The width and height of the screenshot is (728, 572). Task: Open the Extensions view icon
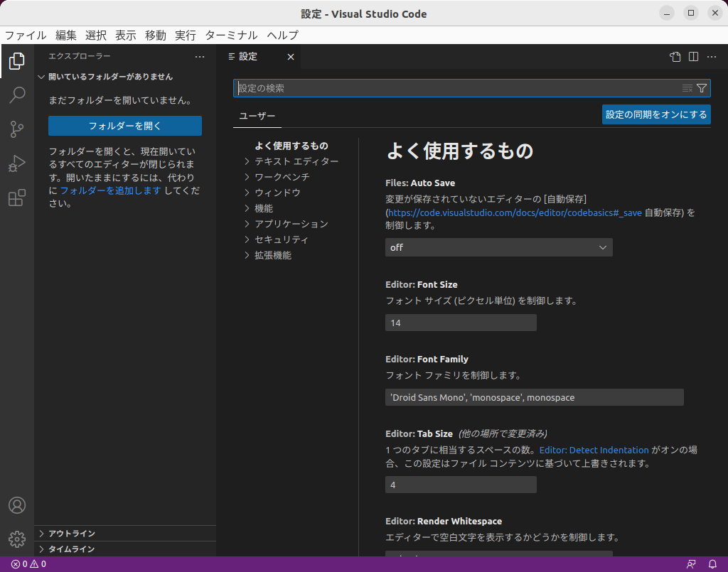coord(17,198)
